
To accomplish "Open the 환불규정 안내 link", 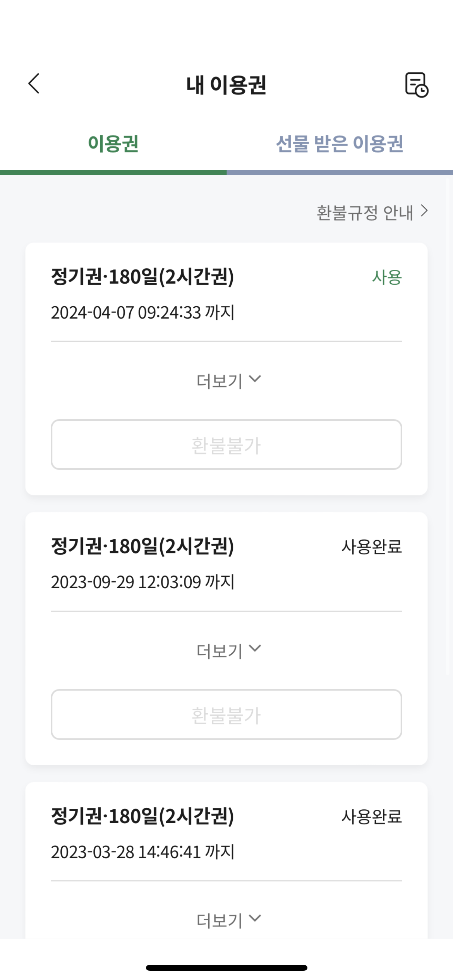I will pos(365,212).
